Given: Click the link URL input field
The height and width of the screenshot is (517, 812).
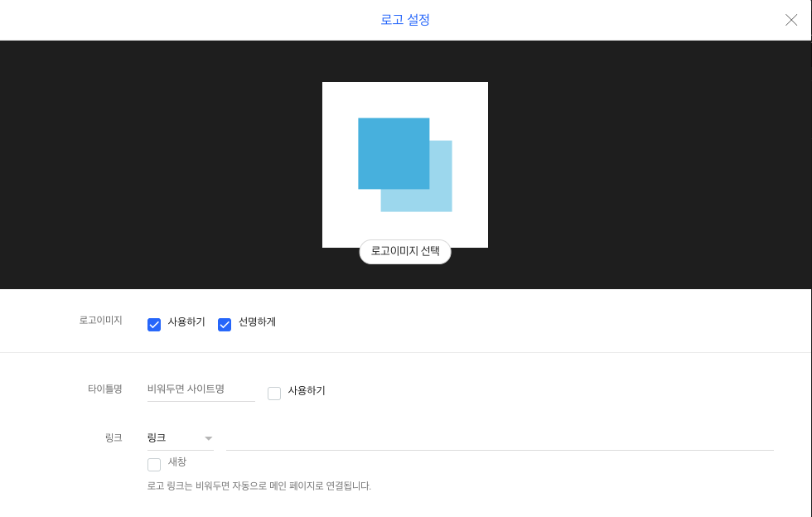Looking at the screenshot, I should coord(500,439).
